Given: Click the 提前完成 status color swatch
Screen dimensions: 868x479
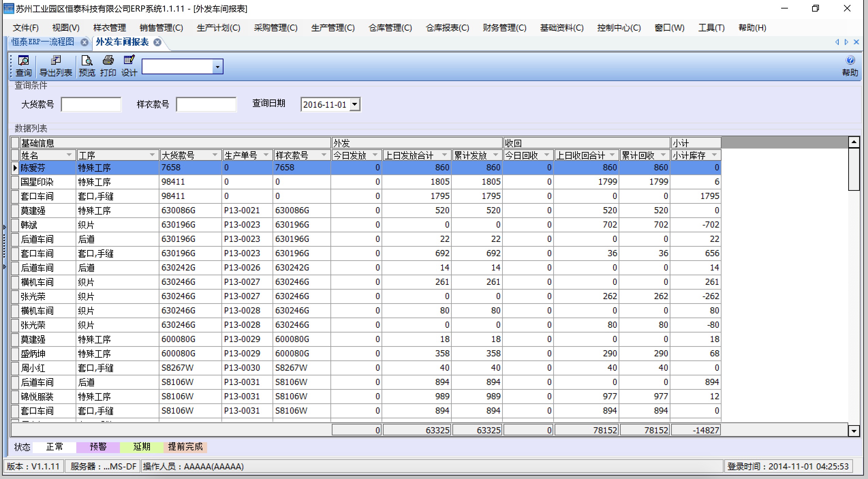Looking at the screenshot, I should (185, 447).
